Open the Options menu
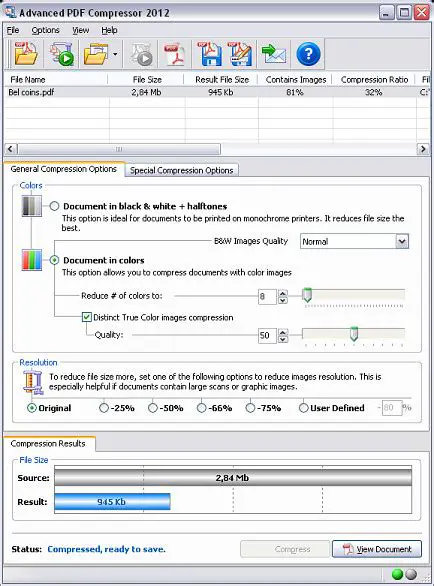 [45, 30]
